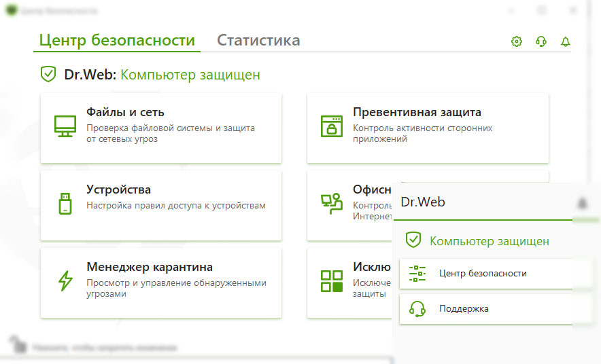
Task: Click the lightning bolt quarantine icon
Action: (x=65, y=280)
